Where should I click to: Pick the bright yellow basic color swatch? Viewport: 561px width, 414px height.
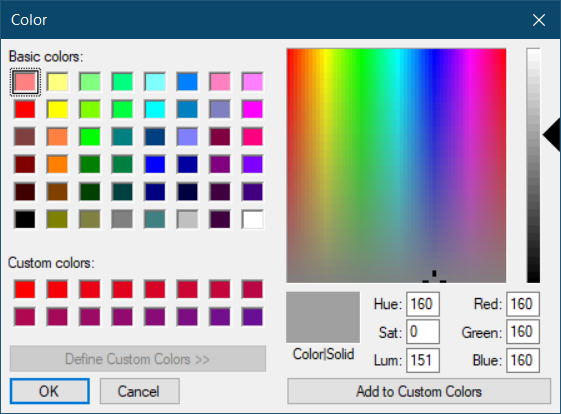[x=57, y=109]
